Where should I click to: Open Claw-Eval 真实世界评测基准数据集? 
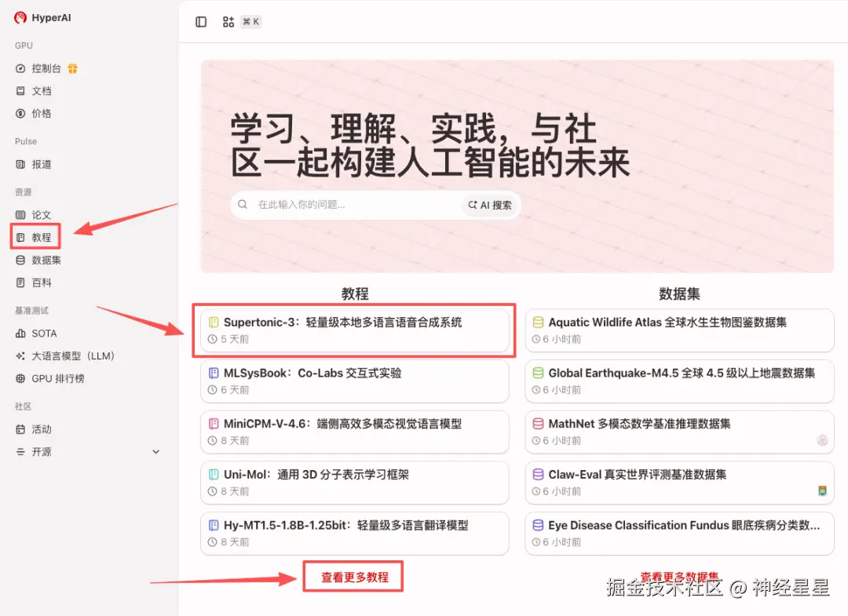[679, 483]
